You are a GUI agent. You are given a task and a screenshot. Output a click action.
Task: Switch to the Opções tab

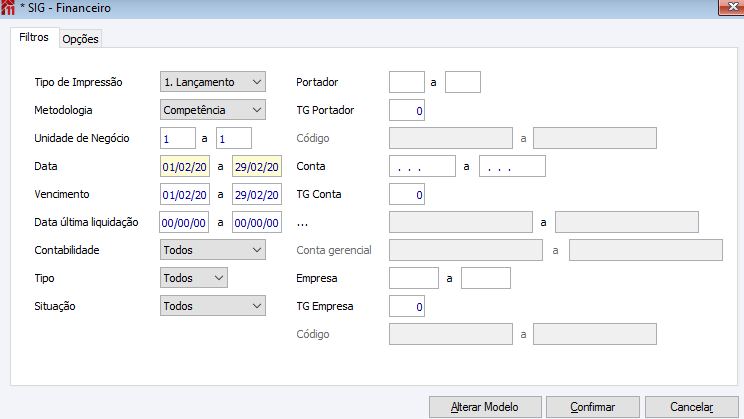80,39
